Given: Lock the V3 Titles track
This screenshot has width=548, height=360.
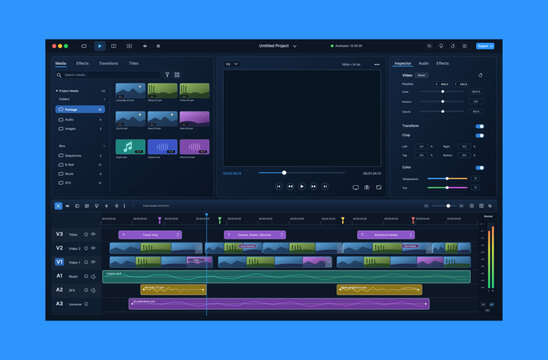Looking at the screenshot, I should (x=86, y=234).
